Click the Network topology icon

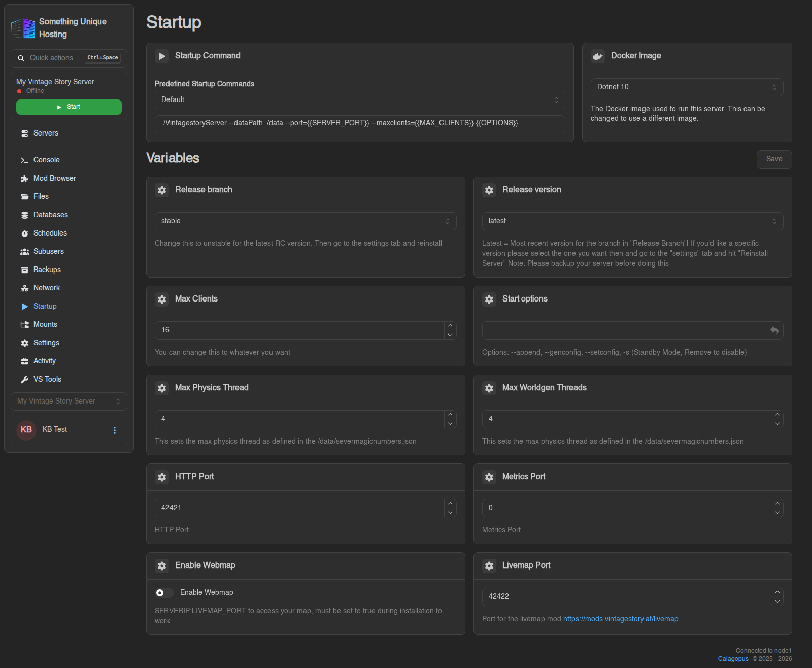pyautogui.click(x=24, y=288)
